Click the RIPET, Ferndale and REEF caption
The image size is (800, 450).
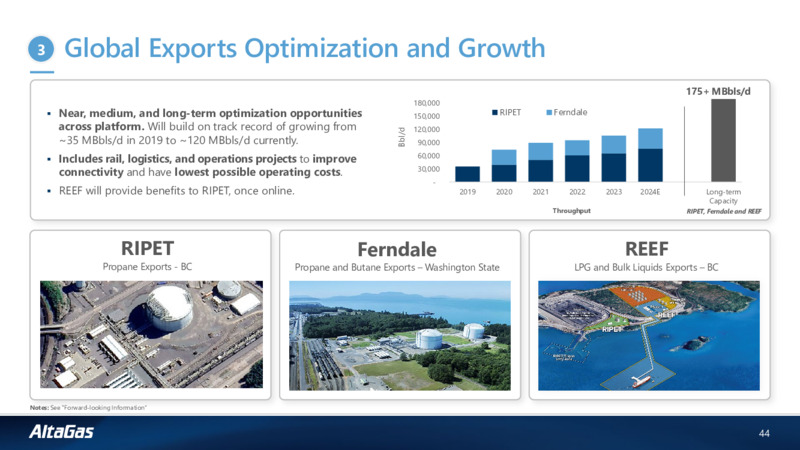tap(724, 211)
